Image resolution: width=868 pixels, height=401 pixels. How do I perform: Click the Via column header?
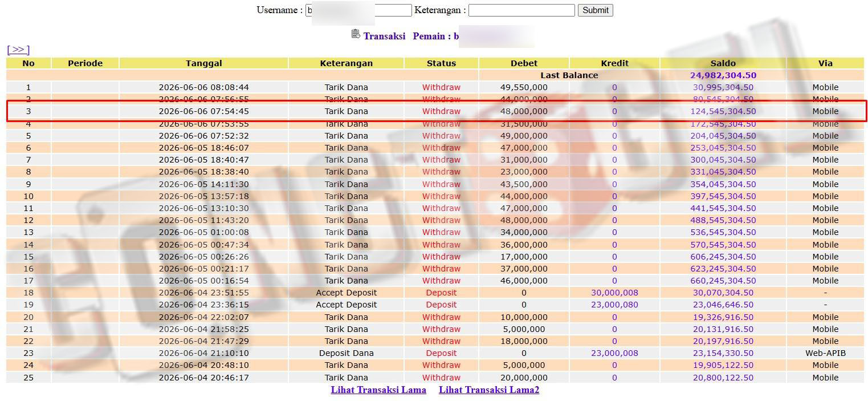pos(825,63)
